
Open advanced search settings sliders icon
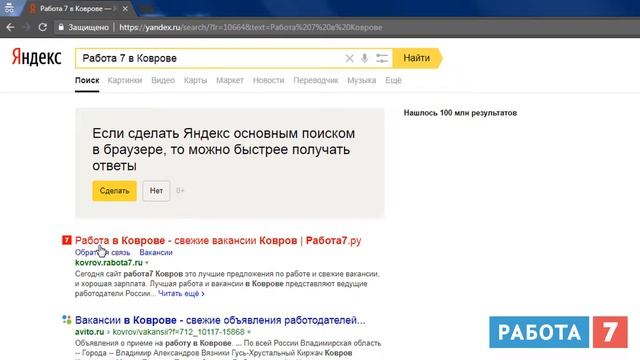coord(382,58)
